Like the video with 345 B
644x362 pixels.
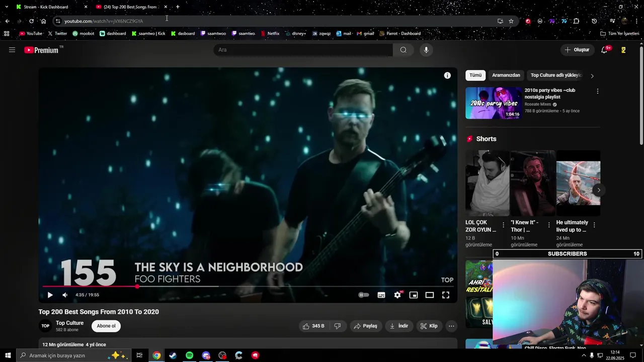pyautogui.click(x=313, y=326)
